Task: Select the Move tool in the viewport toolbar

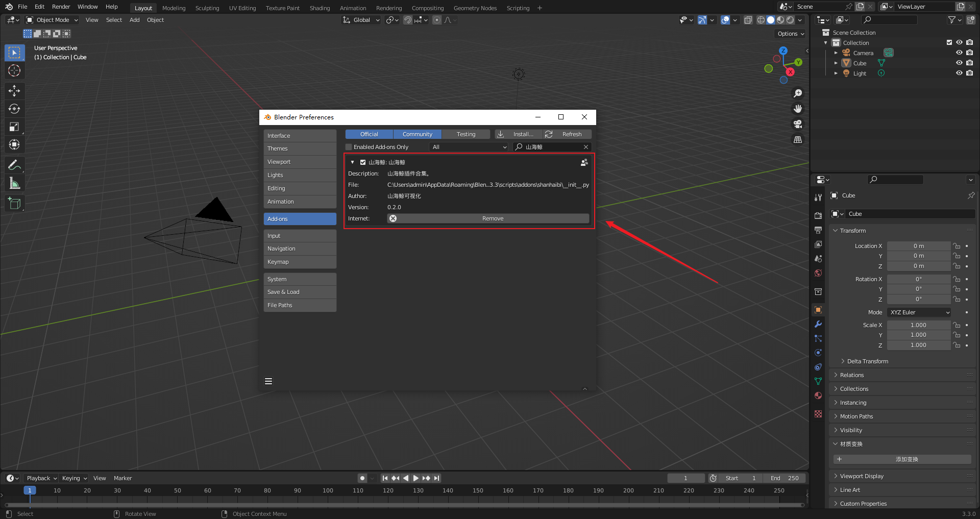Action: pos(14,91)
